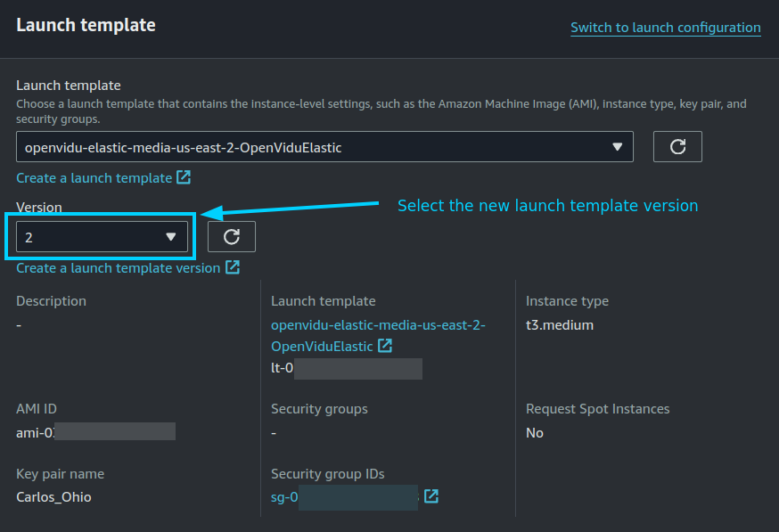Click the caret arrow on the version selector
This screenshot has height=532, width=779.
[x=171, y=236]
